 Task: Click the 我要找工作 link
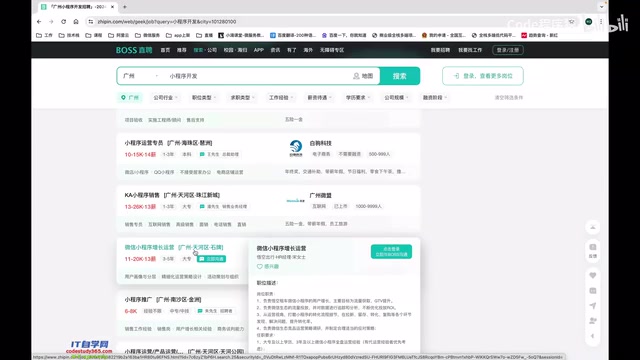click(470, 50)
